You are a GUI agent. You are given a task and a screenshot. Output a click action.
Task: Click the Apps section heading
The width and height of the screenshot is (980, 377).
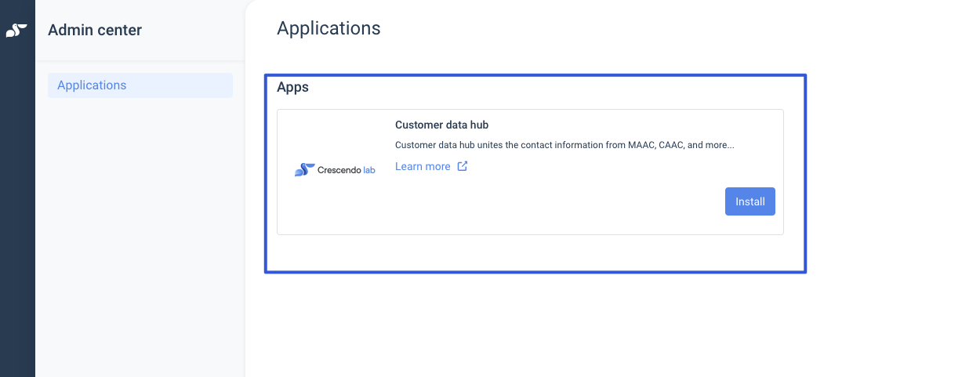tap(292, 87)
